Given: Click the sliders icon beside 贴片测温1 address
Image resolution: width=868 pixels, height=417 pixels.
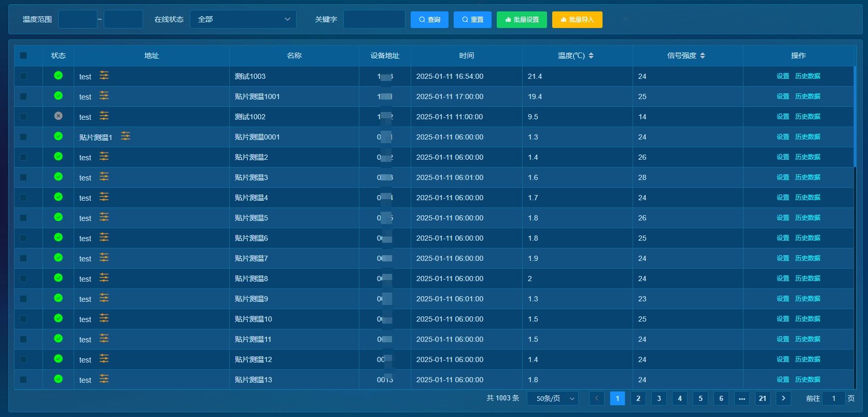Looking at the screenshot, I should pyautogui.click(x=125, y=136).
